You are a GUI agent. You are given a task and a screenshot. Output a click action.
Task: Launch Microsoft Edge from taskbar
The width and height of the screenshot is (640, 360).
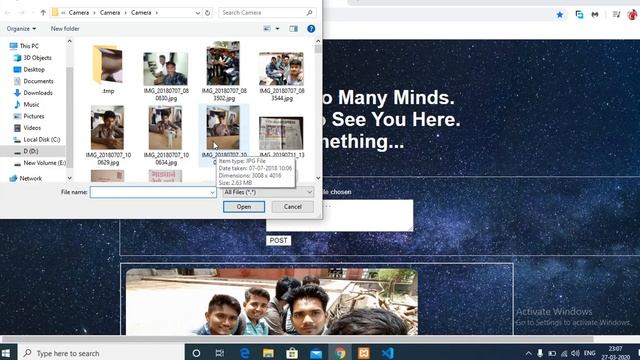[x=244, y=353]
